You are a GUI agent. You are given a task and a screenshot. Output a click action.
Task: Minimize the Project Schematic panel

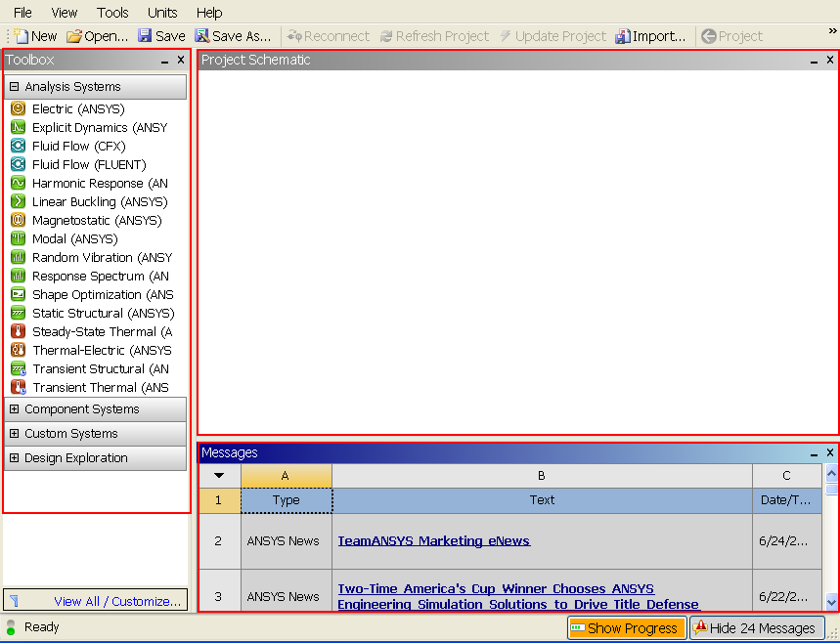pyautogui.click(x=814, y=61)
